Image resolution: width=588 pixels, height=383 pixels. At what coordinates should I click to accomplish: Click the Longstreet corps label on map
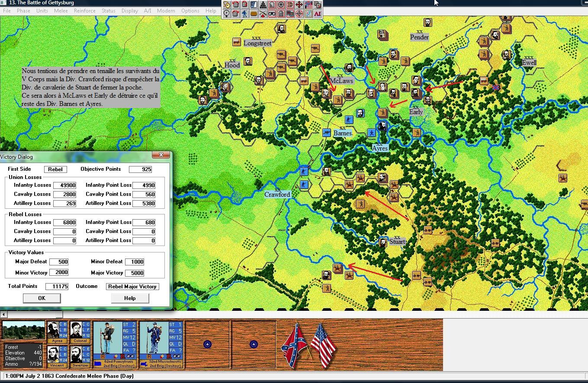point(257,43)
